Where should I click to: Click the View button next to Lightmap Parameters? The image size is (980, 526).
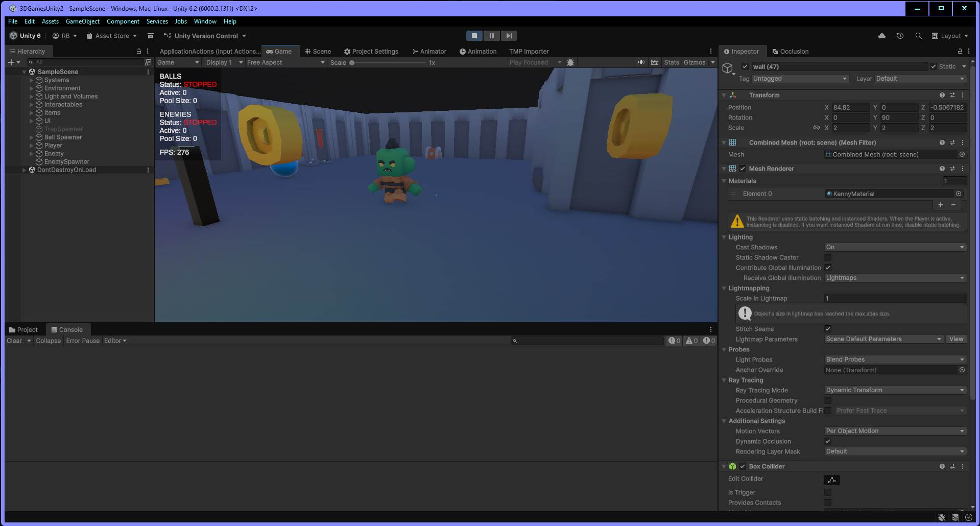pyautogui.click(x=956, y=339)
